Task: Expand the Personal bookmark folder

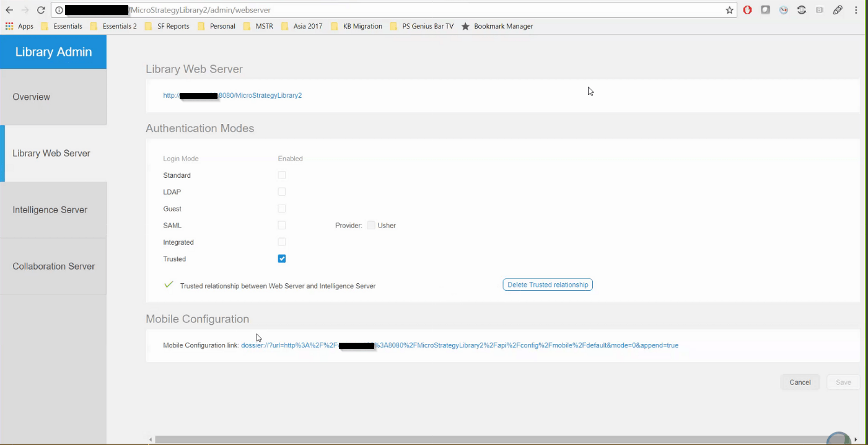Action: click(217, 26)
